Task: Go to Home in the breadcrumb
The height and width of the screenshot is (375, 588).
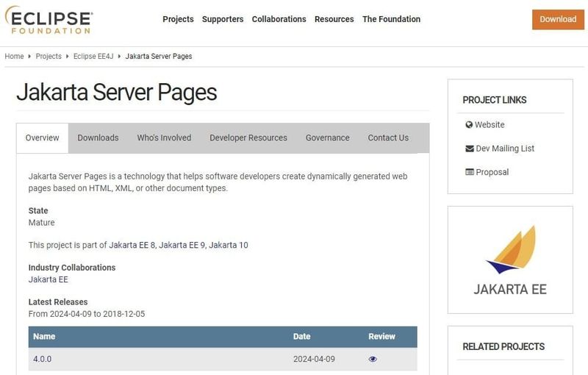Action: tap(14, 56)
